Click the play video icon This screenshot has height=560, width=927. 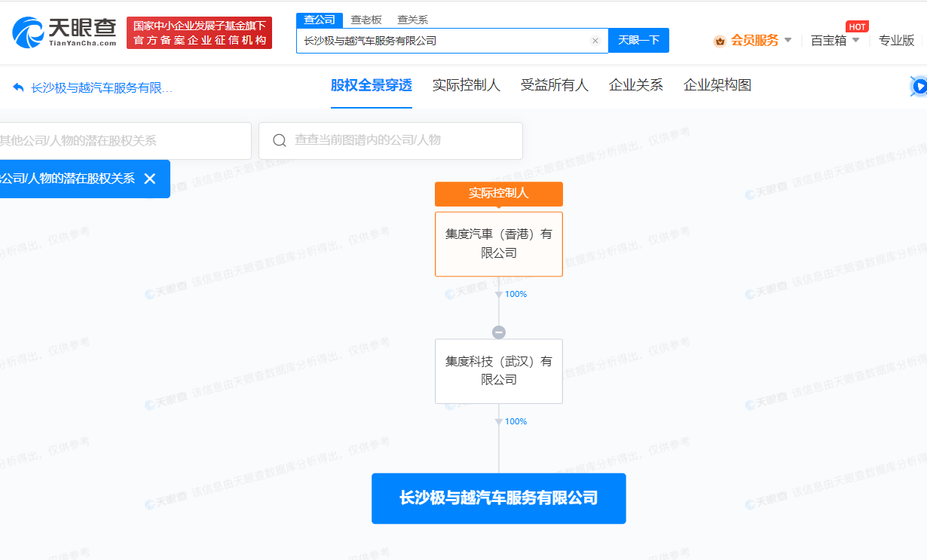[x=919, y=87]
